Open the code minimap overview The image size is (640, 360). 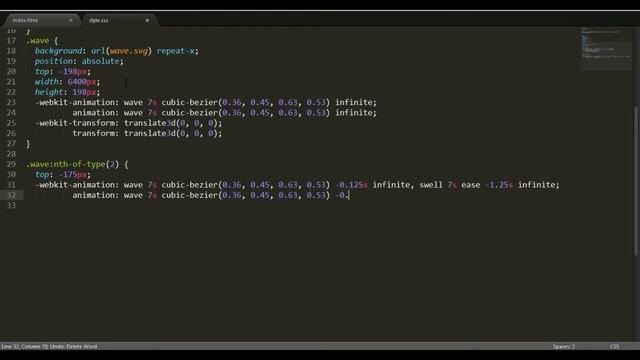pos(606,48)
